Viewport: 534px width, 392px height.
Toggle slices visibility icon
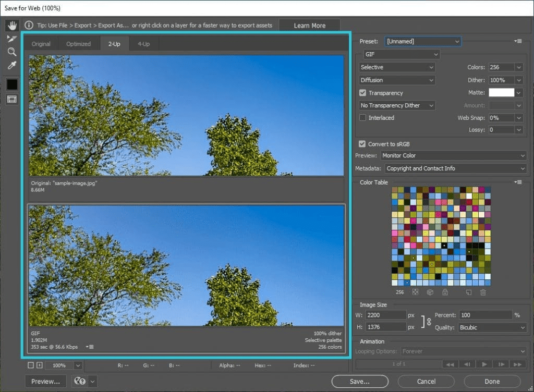pyautogui.click(x=12, y=100)
